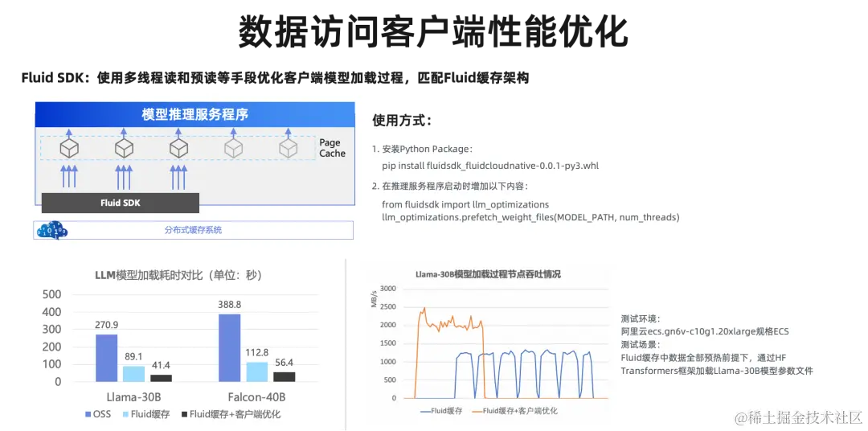
Task: Click the 41.4 value label
Action: click(161, 366)
